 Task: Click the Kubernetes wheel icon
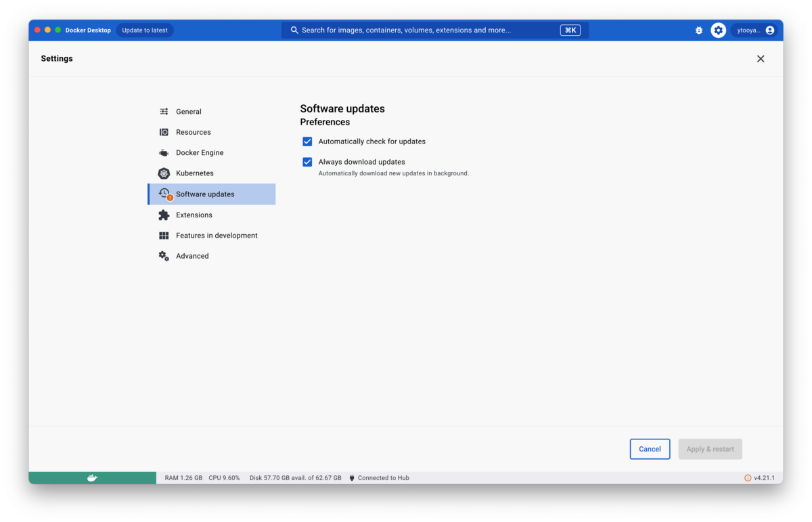[x=164, y=173]
